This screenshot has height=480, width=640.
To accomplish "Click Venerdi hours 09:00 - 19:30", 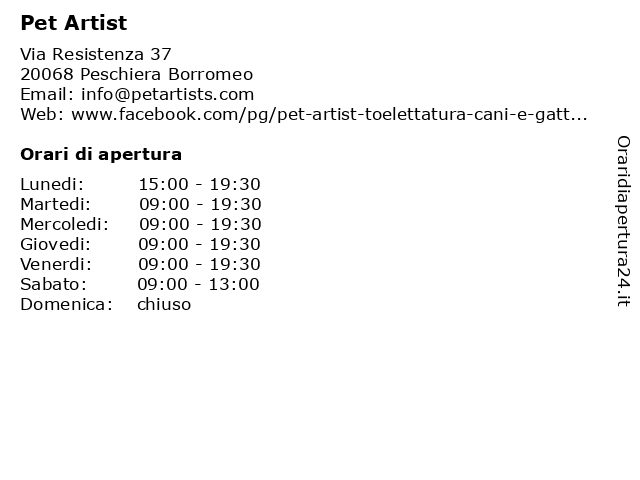I will pos(199,264).
